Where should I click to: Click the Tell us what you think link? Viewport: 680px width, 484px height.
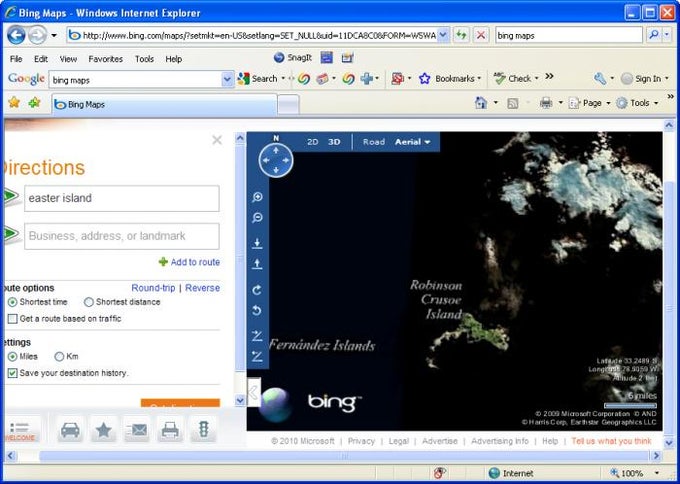pyautogui.click(x=611, y=441)
